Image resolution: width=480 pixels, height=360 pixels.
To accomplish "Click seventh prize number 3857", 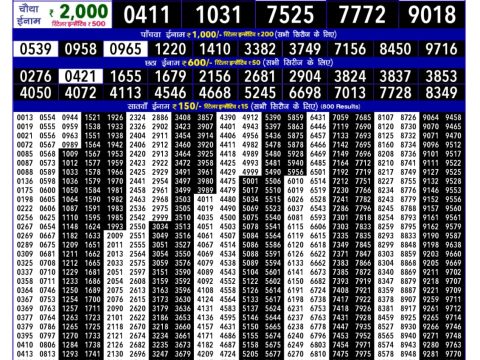I will (x=205, y=117).
